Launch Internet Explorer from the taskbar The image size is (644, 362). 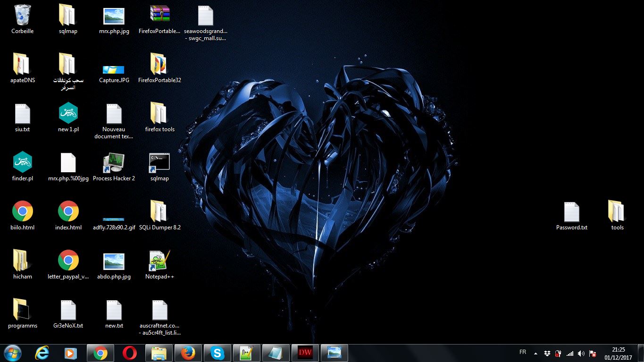click(x=42, y=353)
